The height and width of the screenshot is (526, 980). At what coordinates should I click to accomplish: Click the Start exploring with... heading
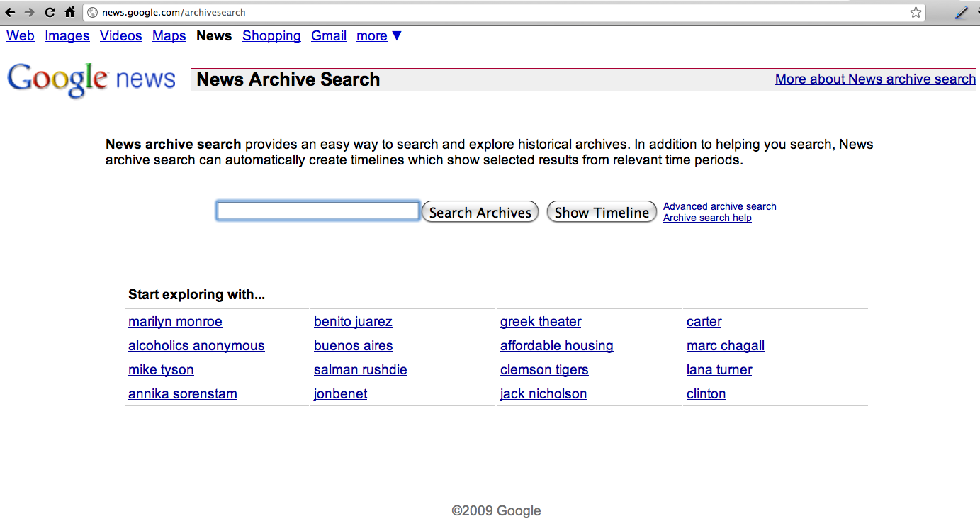point(197,294)
